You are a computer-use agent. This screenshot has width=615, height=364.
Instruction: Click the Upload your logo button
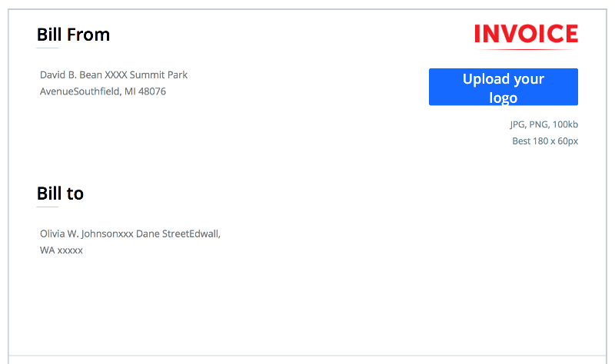click(x=503, y=87)
